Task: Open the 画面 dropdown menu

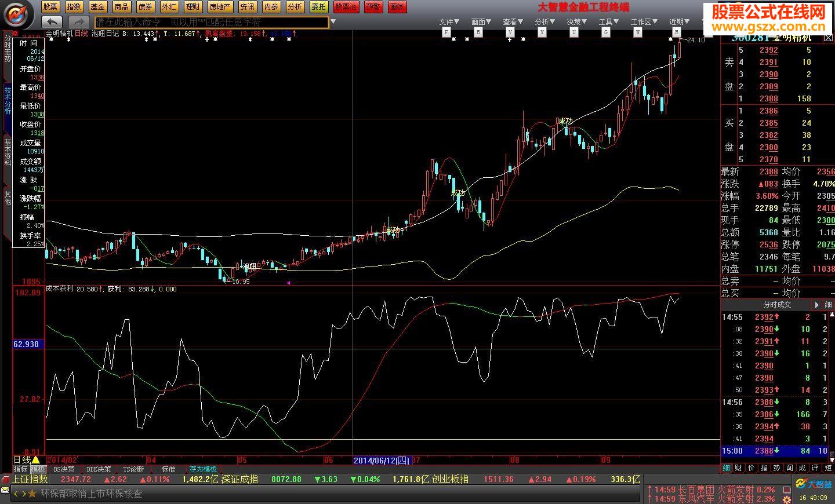Action: point(481,22)
